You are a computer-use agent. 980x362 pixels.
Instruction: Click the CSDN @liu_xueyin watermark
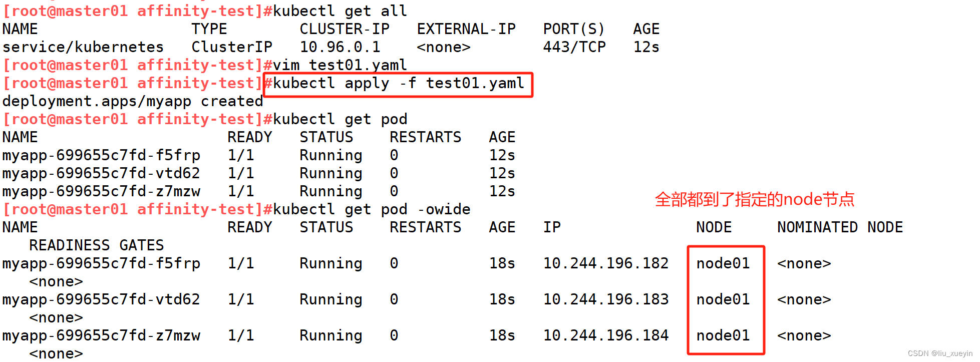[939, 353]
